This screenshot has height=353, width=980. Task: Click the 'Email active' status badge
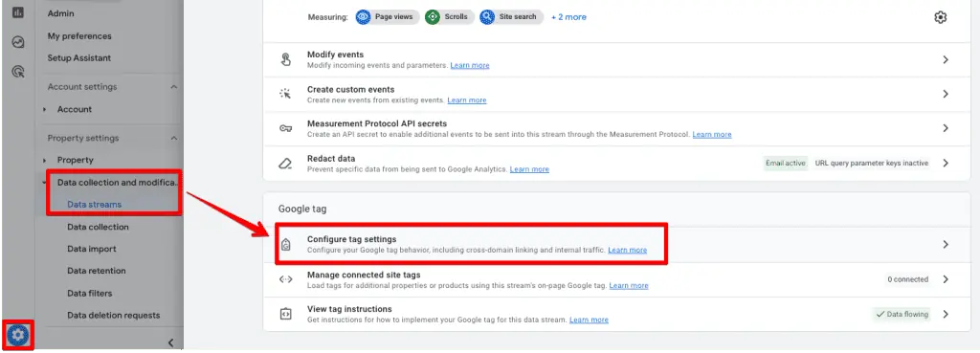(786, 163)
